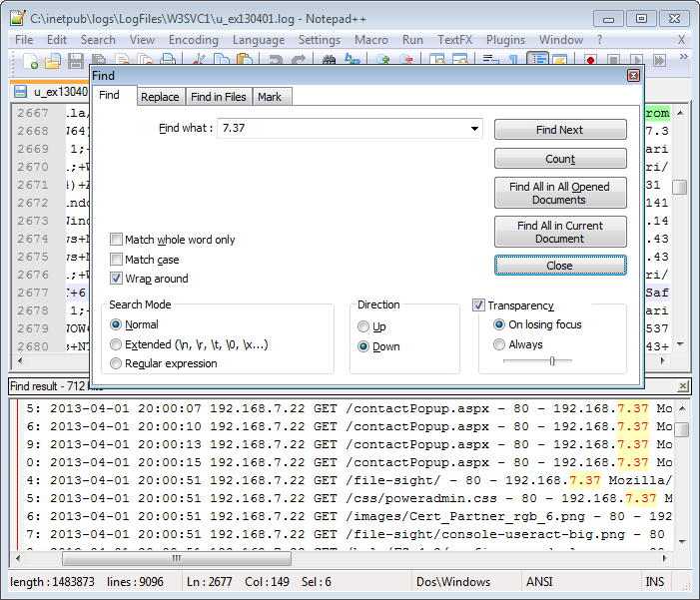Toggle synchronized horizontal scrolling icon
700x600 pixels.
[459, 60]
